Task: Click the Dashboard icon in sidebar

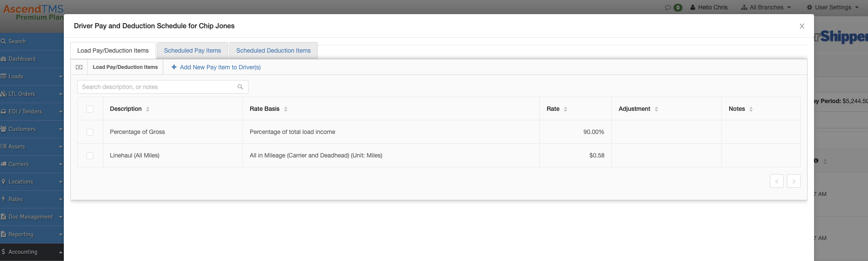Action: (3, 59)
